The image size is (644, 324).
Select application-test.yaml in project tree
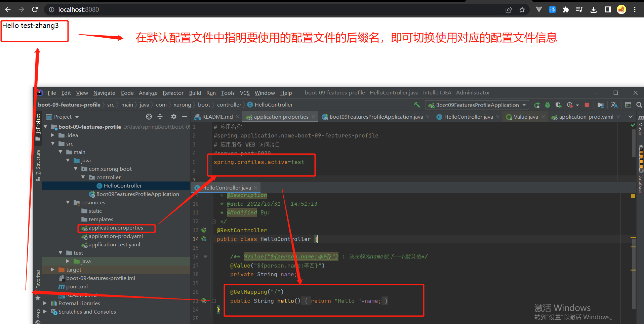click(114, 244)
